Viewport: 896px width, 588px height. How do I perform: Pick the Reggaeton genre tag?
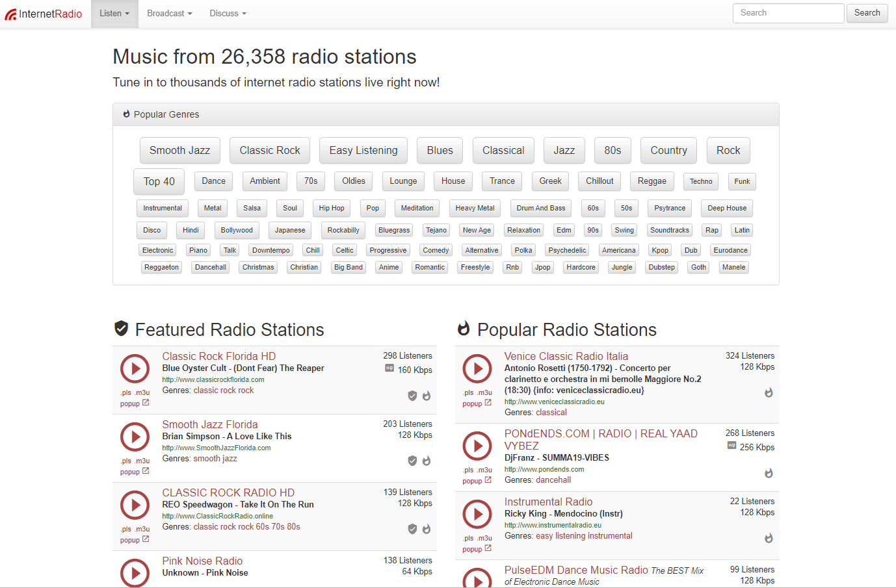coord(161,267)
